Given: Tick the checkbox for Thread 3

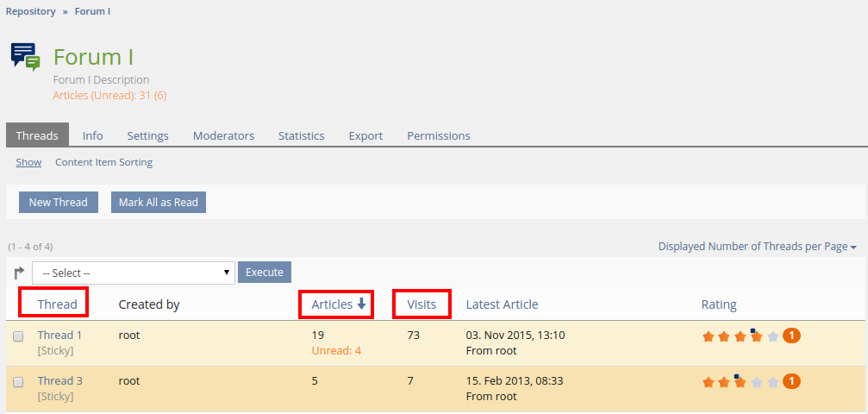Looking at the screenshot, I should (x=18, y=381).
